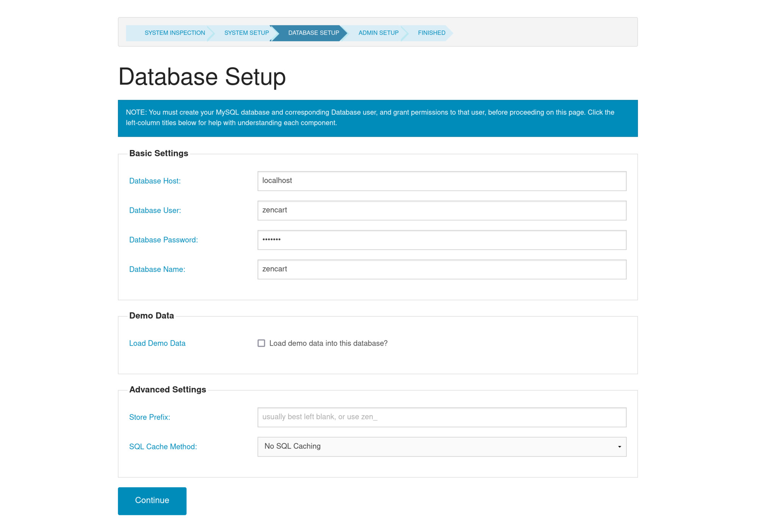Click the Store Prefix input field
Screen dimensions: 758x532
tap(442, 417)
